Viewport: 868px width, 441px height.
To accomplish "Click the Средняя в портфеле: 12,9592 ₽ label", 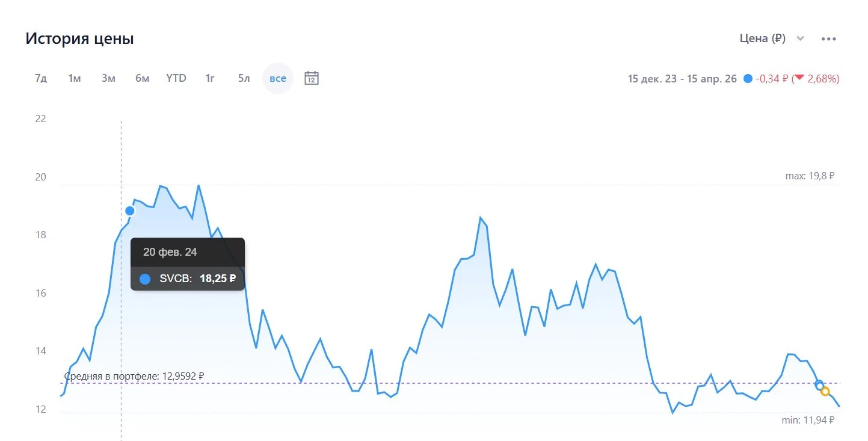I will pos(134,376).
